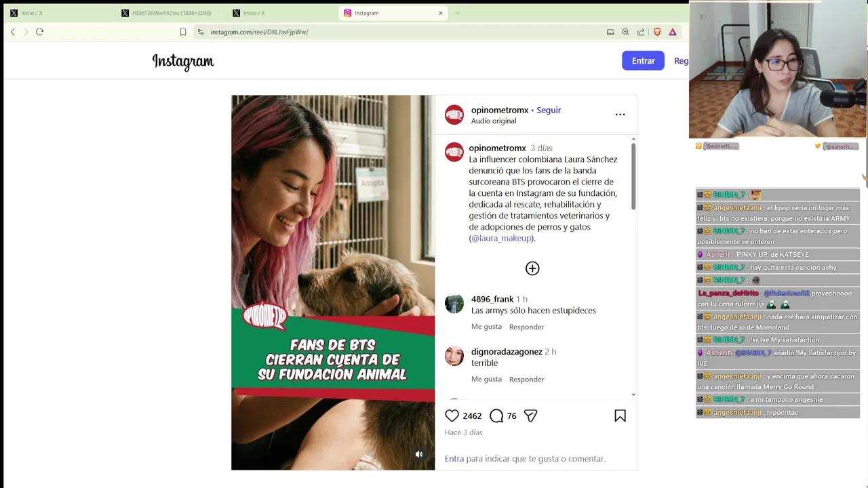This screenshot has width=868, height=488.
Task: Click the Entrar login button
Action: click(643, 60)
